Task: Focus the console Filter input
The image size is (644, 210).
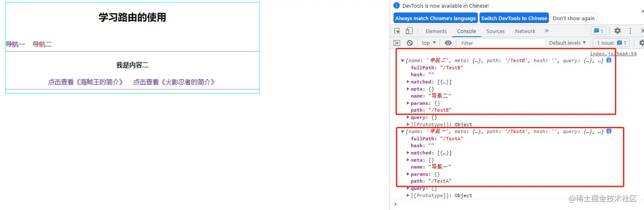Action: point(502,43)
